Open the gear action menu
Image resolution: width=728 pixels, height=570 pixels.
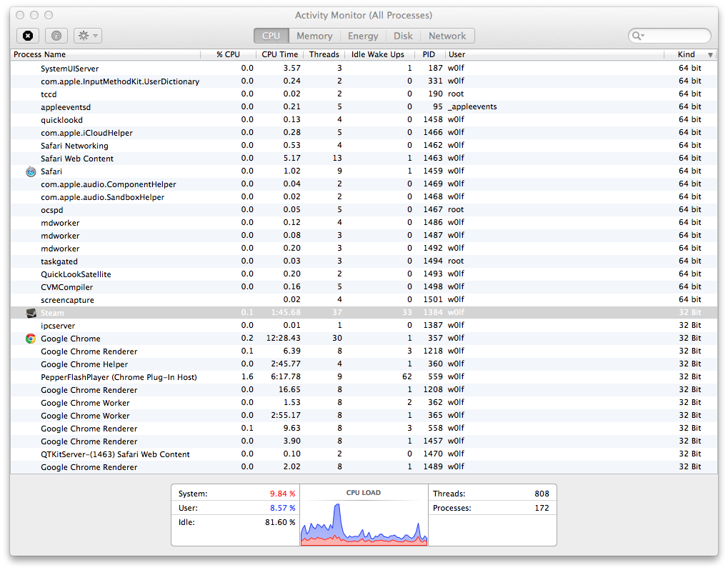[88, 36]
